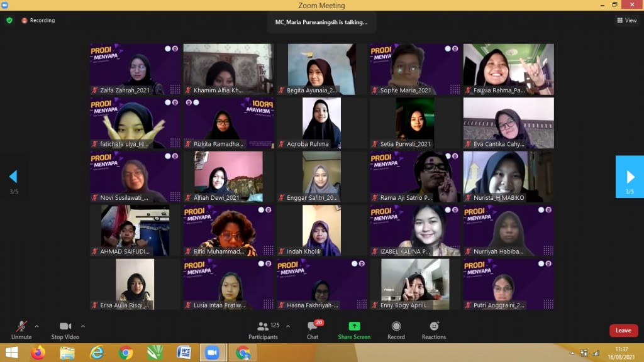644x362 pixels.
Task: Expand video options arrow next to Stop Video
Action: coord(83,326)
